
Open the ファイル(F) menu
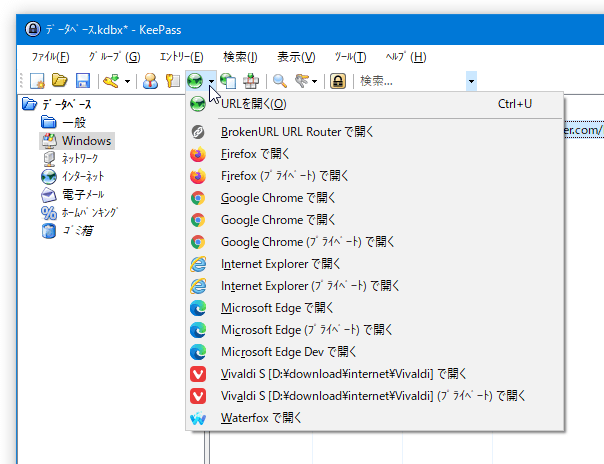pyautogui.click(x=50, y=57)
